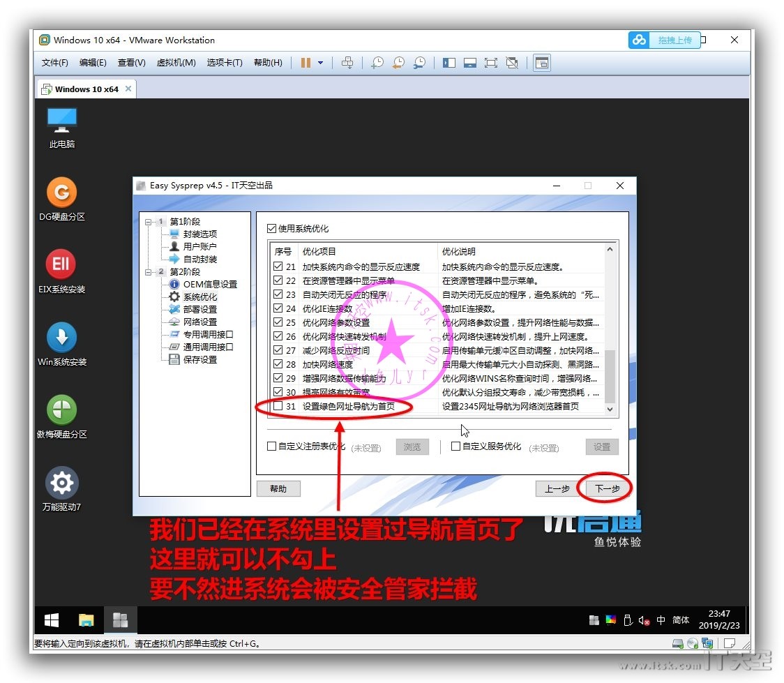Toggle checkbox for item 21 加快系统内命令的显示反应速度

point(278,267)
